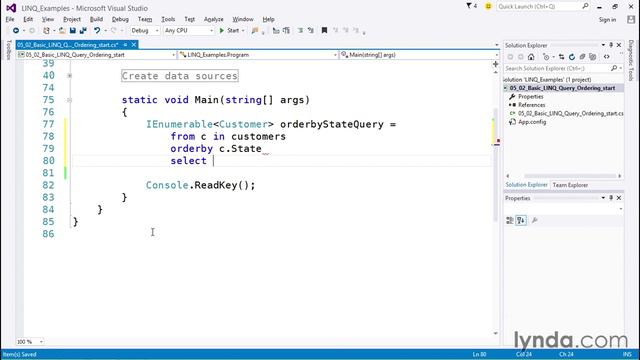Refresh the Solution Explorer view
This screenshot has width=640, height=360.
tap(572, 57)
